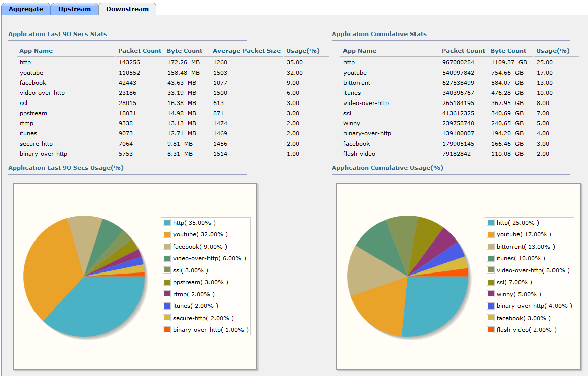Click the http color swatch in the 90 Secs legend
Screen dimensions: 588x376
166,223
